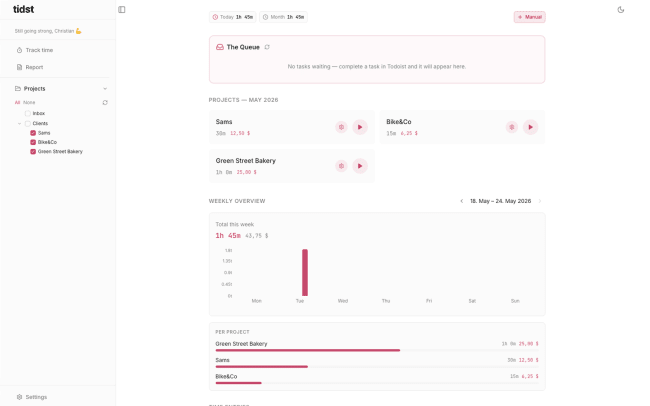Viewport: 650px width, 406px height.
Task: Uncheck the Bike&Co project checkbox
Action: click(33, 142)
